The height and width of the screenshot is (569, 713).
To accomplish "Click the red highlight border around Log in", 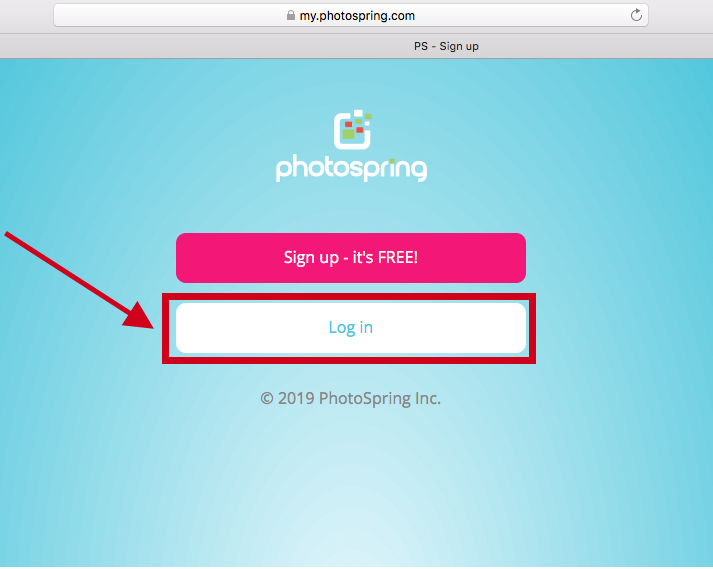I will (x=349, y=297).
